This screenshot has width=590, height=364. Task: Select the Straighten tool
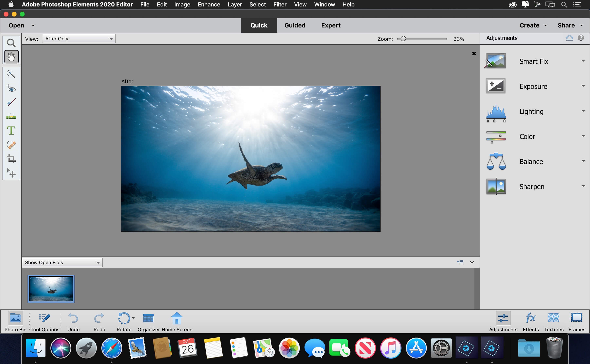tap(11, 116)
